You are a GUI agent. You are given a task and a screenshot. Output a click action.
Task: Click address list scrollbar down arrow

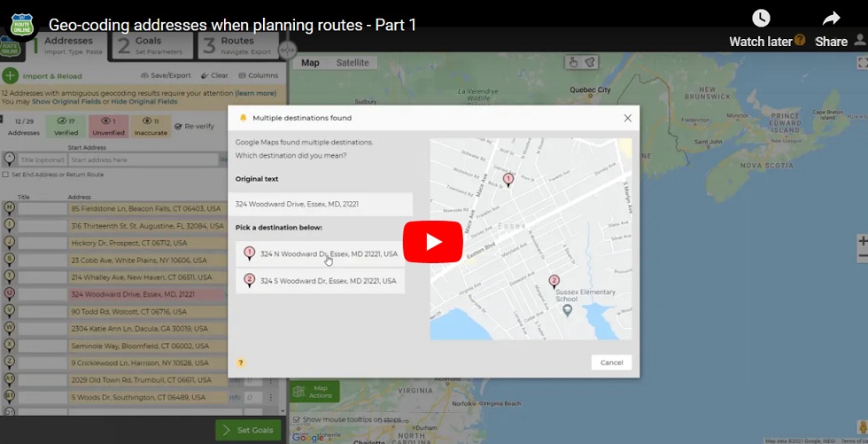tap(283, 411)
